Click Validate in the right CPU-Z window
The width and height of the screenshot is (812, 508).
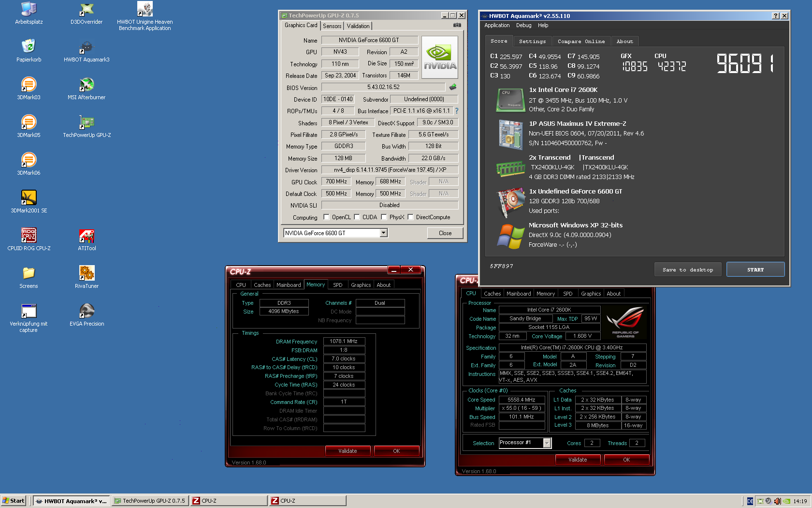(578, 460)
